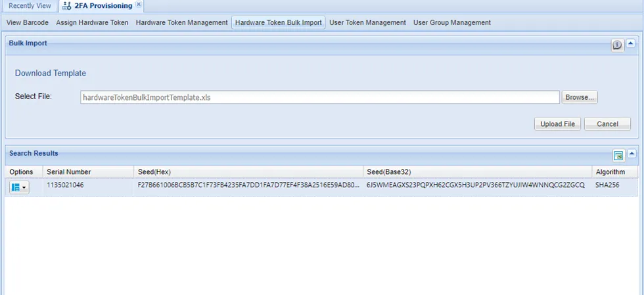Click the Select File input field
The width and height of the screenshot is (644, 295).
click(320, 97)
